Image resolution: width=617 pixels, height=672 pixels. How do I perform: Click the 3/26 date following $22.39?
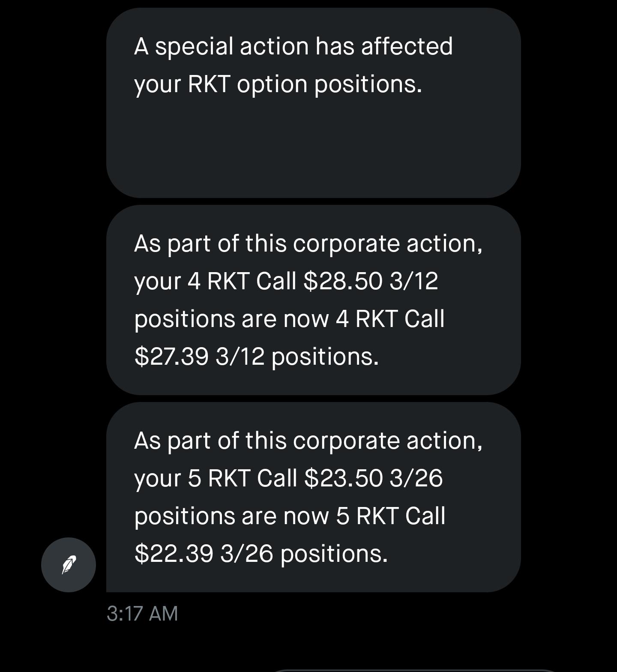coord(246,553)
